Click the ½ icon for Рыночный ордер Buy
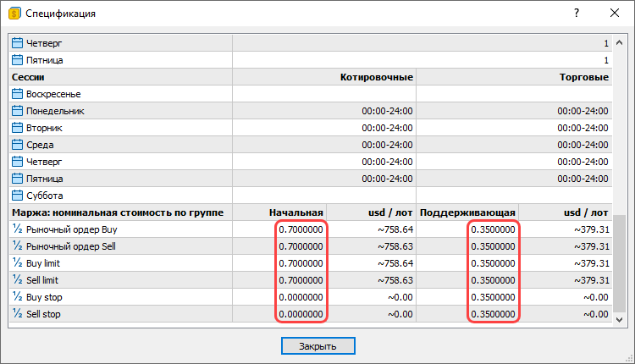 [x=18, y=229]
